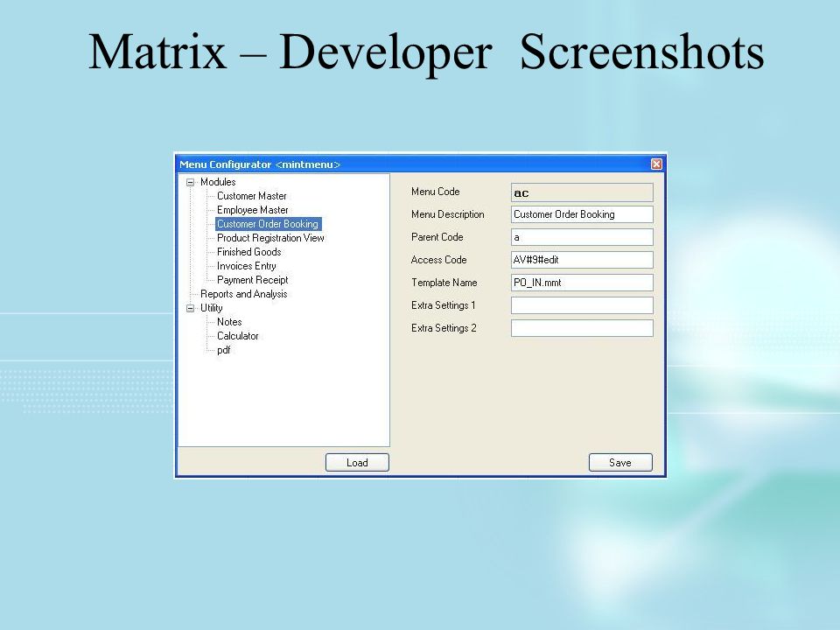Viewport: 840px width, 630px height.
Task: Select the Customer Order Booking tree item
Action: coord(268,224)
